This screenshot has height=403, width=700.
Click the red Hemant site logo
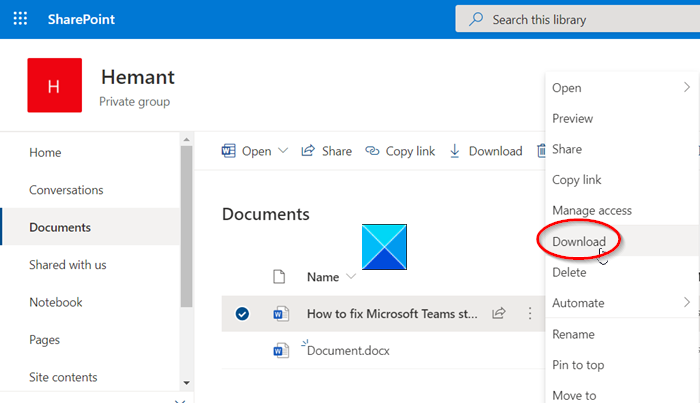(x=53, y=86)
